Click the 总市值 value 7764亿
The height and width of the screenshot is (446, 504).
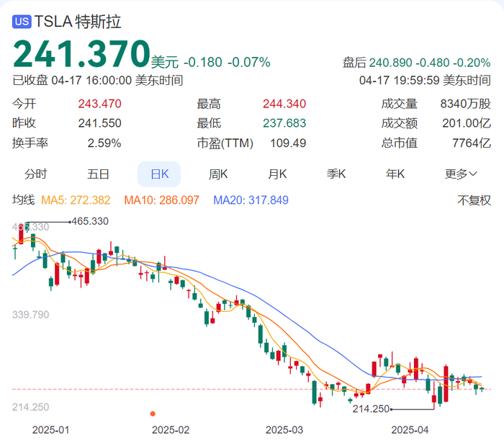tap(472, 143)
